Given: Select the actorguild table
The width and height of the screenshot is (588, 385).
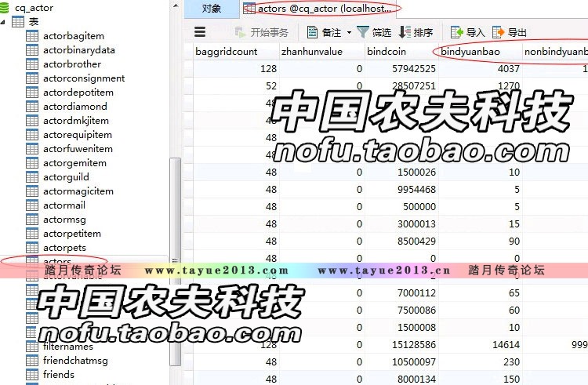Looking at the screenshot, I should (66, 177).
